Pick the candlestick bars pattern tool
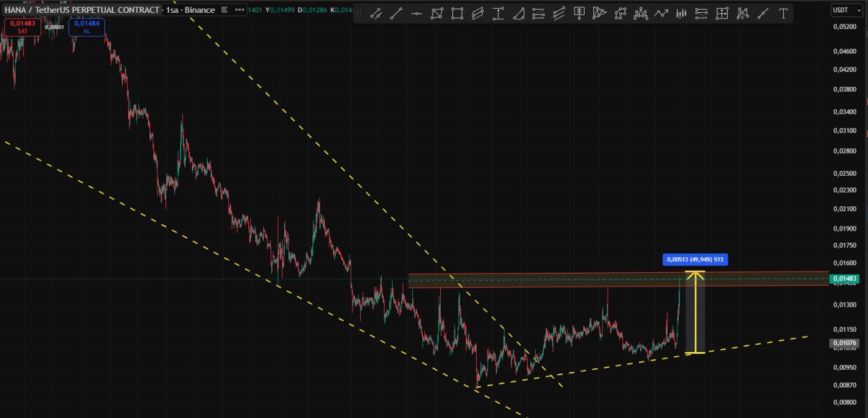The width and height of the screenshot is (868, 418). (x=682, y=14)
